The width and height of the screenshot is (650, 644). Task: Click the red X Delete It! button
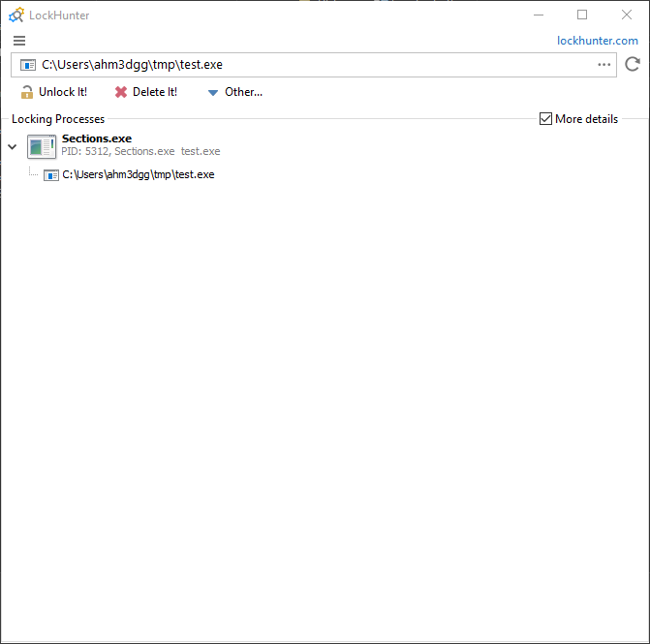point(146,92)
